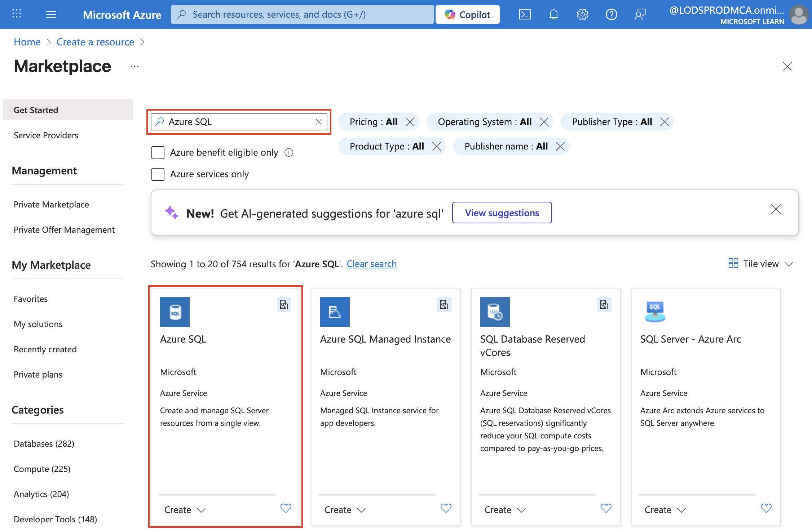The image size is (812, 531).
Task: Remove the Pricing : All filter
Action: (x=410, y=122)
